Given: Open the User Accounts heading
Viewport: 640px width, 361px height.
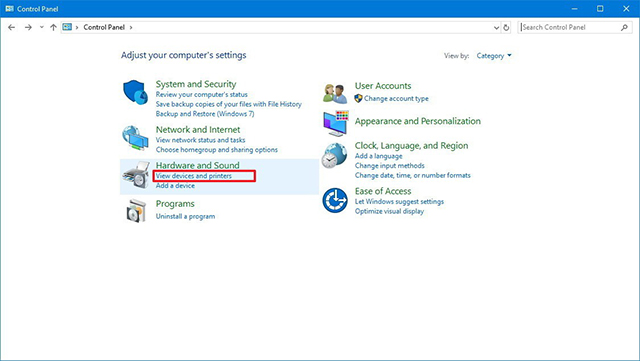Looking at the screenshot, I should point(383,86).
